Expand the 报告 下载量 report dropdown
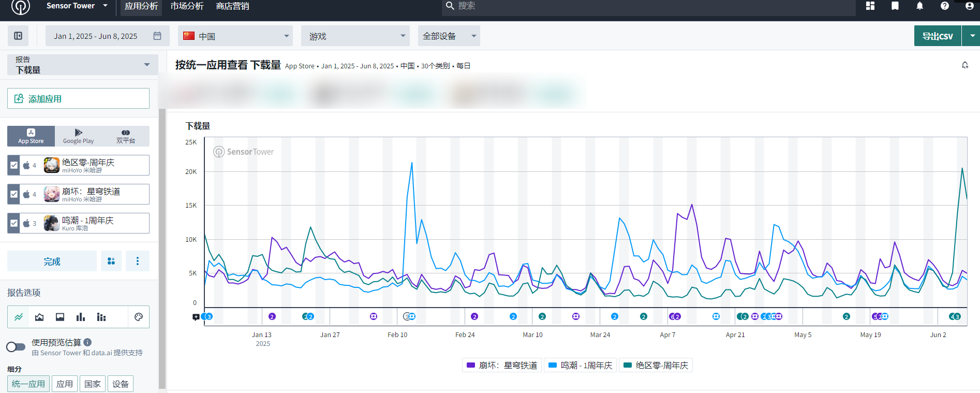The height and width of the screenshot is (393, 980). [x=83, y=65]
